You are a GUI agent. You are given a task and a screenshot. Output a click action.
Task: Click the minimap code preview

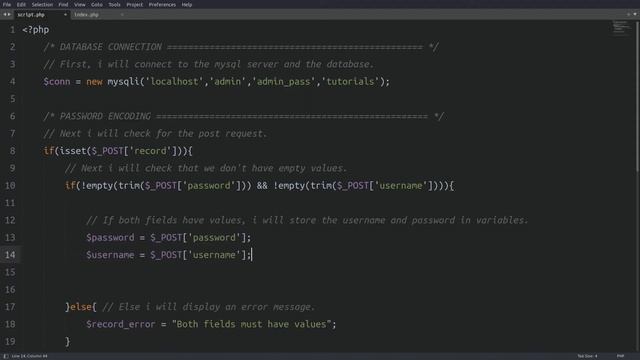point(621,27)
